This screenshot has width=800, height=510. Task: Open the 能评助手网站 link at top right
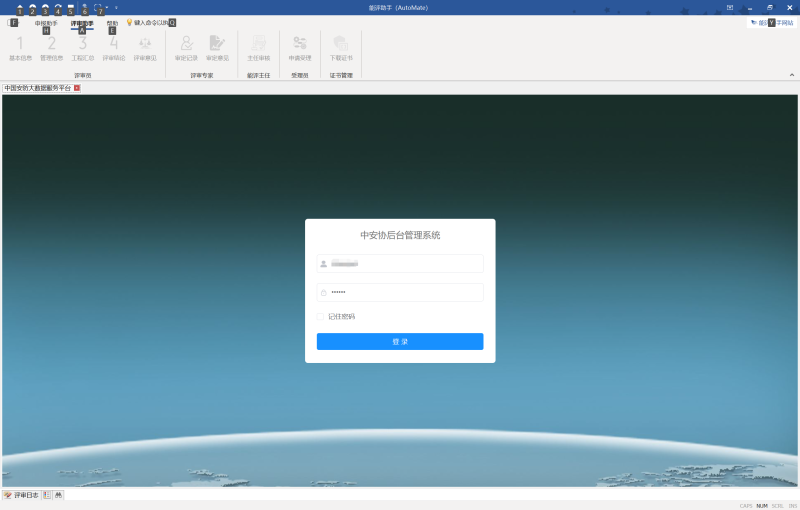pyautogui.click(x=772, y=22)
